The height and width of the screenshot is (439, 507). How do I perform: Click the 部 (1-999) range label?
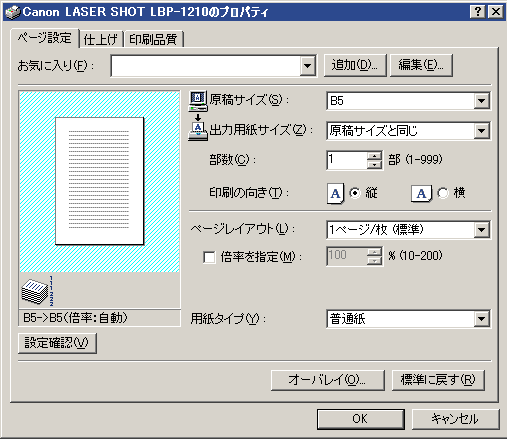click(415, 160)
